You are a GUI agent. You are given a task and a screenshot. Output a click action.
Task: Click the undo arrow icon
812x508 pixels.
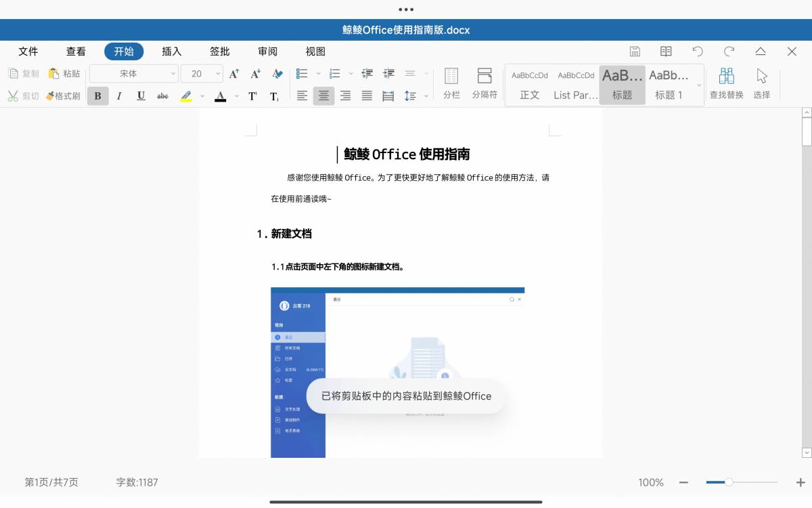(698, 51)
